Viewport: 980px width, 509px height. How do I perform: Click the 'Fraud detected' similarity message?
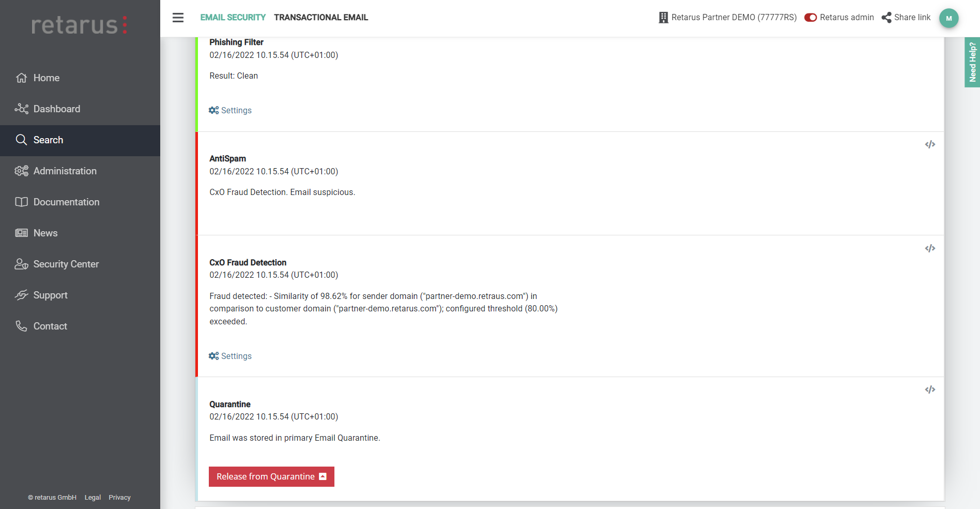tap(384, 309)
